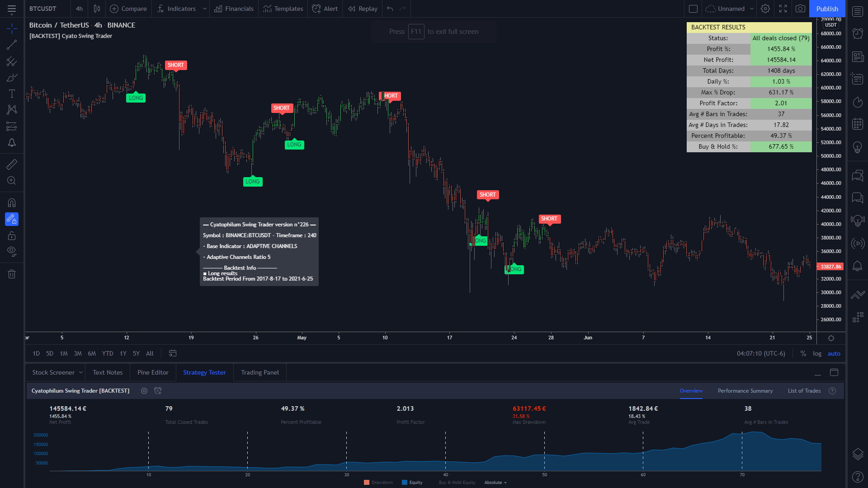The image size is (868, 488).
Task: Expand the indicators favorites dropdown arrow
Action: [x=204, y=9]
